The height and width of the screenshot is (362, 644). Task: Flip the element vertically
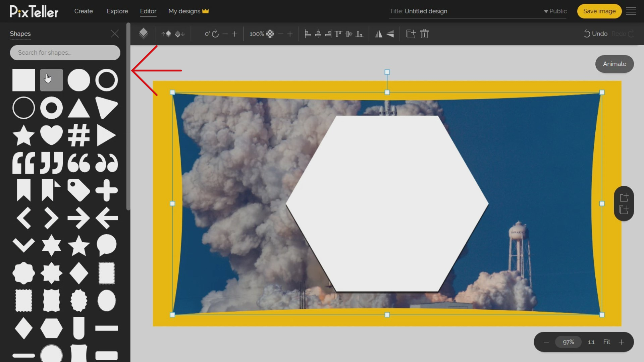point(390,34)
